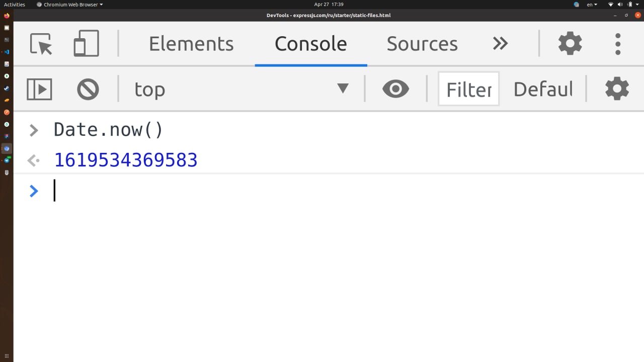The height and width of the screenshot is (362, 644).
Task: Clear the console with the ban icon
Action: tap(88, 89)
